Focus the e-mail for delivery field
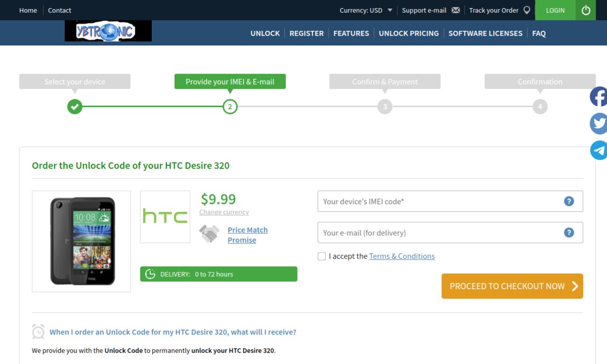Viewport: 607px width, 364px height. [x=450, y=232]
